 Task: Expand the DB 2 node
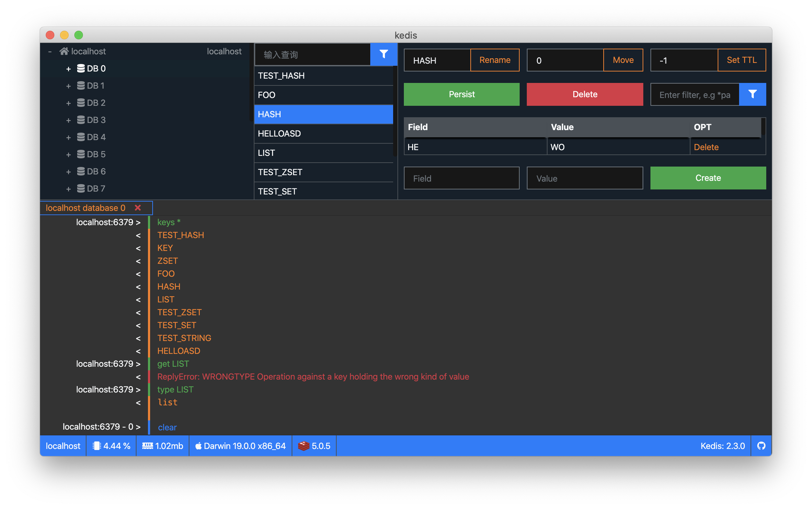pyautogui.click(x=68, y=103)
